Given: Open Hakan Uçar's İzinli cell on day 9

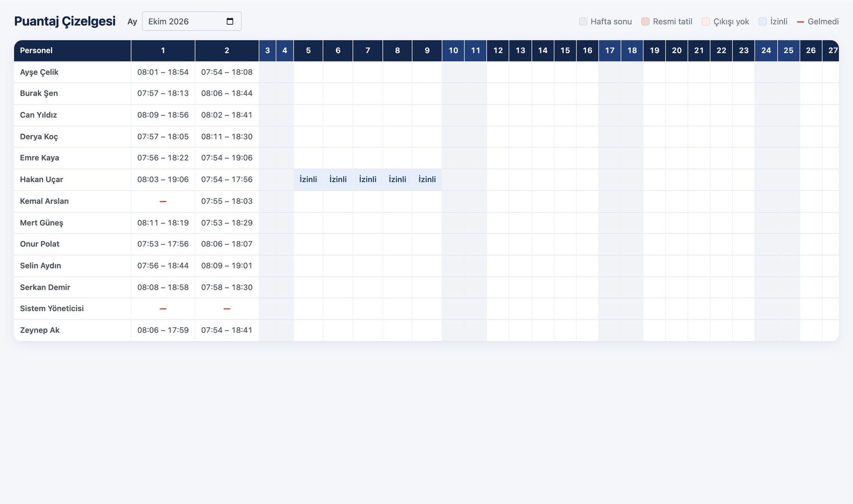Looking at the screenshot, I should pos(427,180).
